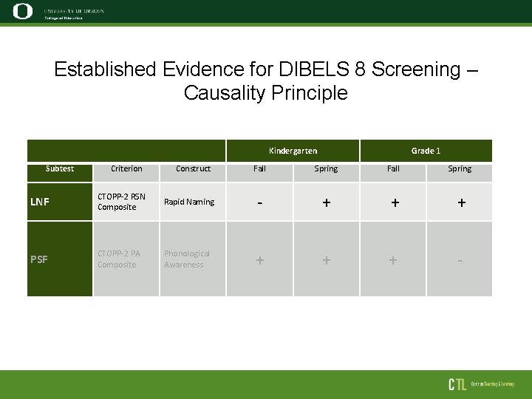
Task: Click the Fall header under Grade 1
Action: pyautogui.click(x=393, y=173)
